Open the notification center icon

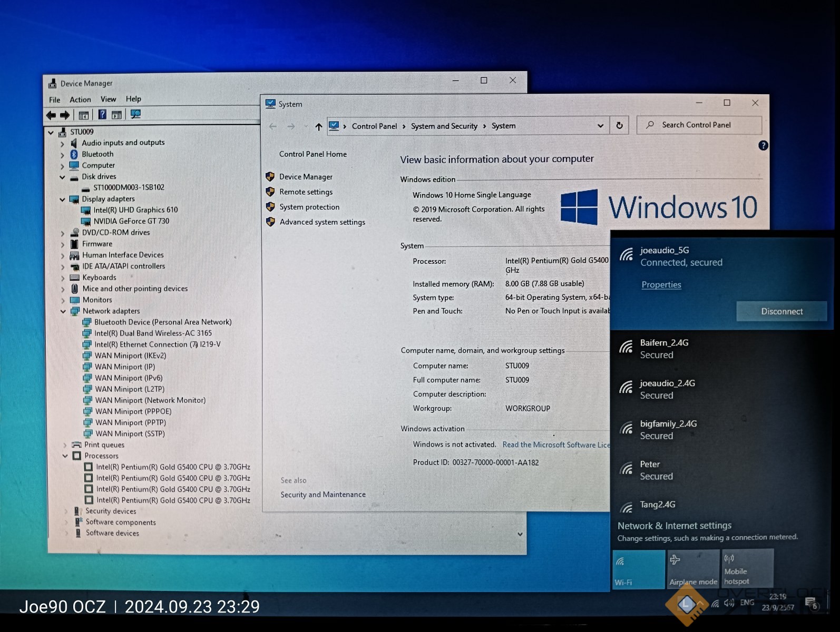(811, 603)
